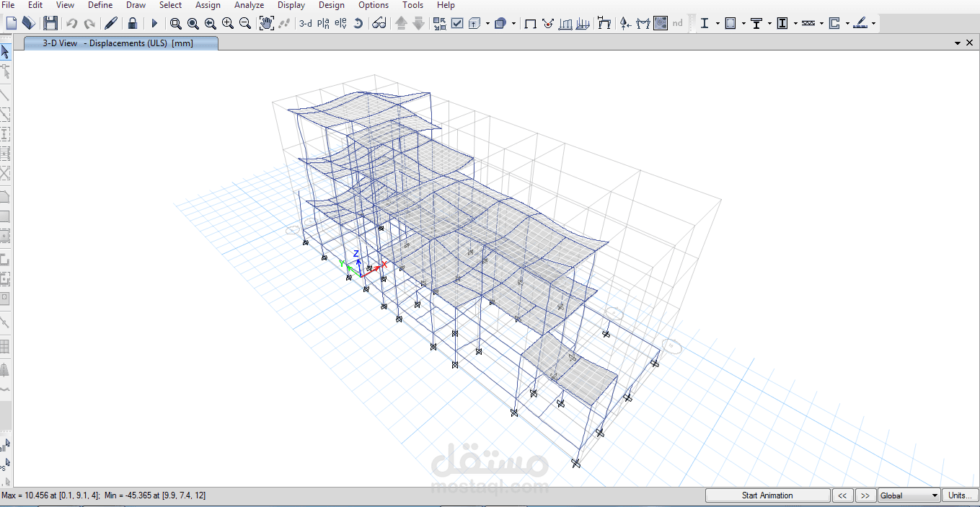Switch to the 3-d view button
980x507 pixels.
306,23
